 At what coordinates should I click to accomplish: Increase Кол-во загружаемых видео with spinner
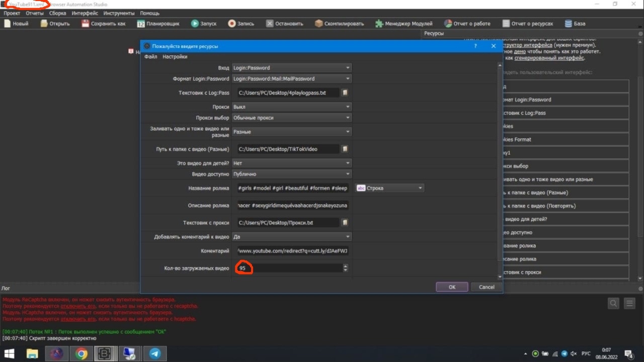click(x=345, y=266)
